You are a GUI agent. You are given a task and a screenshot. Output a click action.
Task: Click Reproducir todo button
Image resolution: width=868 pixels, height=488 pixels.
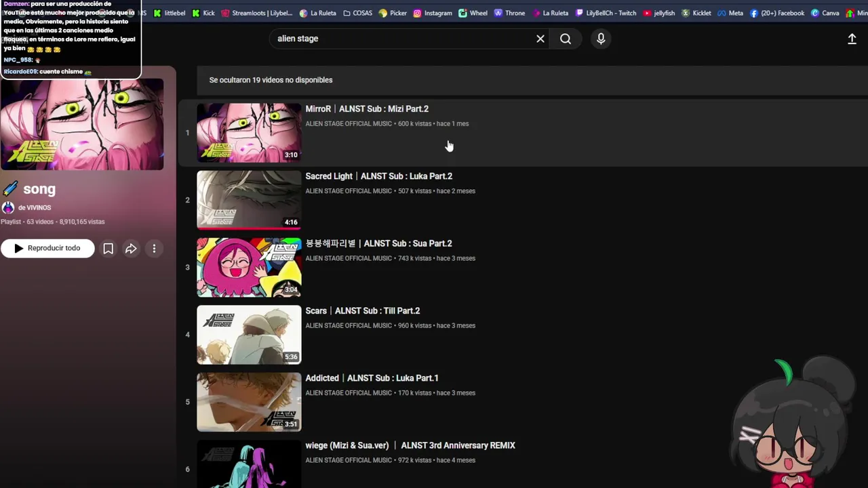pyautogui.click(x=47, y=248)
